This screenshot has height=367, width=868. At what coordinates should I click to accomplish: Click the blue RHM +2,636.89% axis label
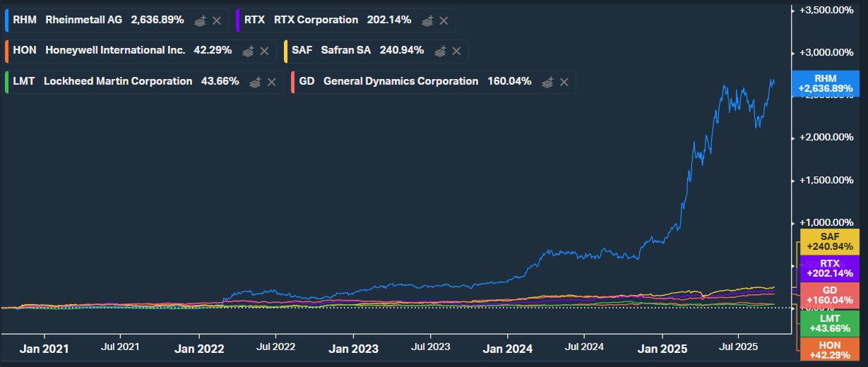(825, 83)
